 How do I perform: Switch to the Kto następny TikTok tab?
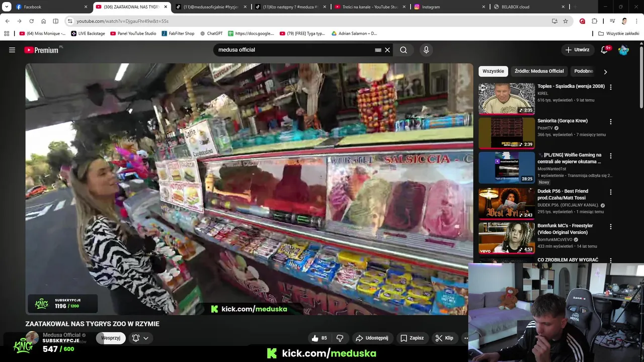[x=290, y=7]
